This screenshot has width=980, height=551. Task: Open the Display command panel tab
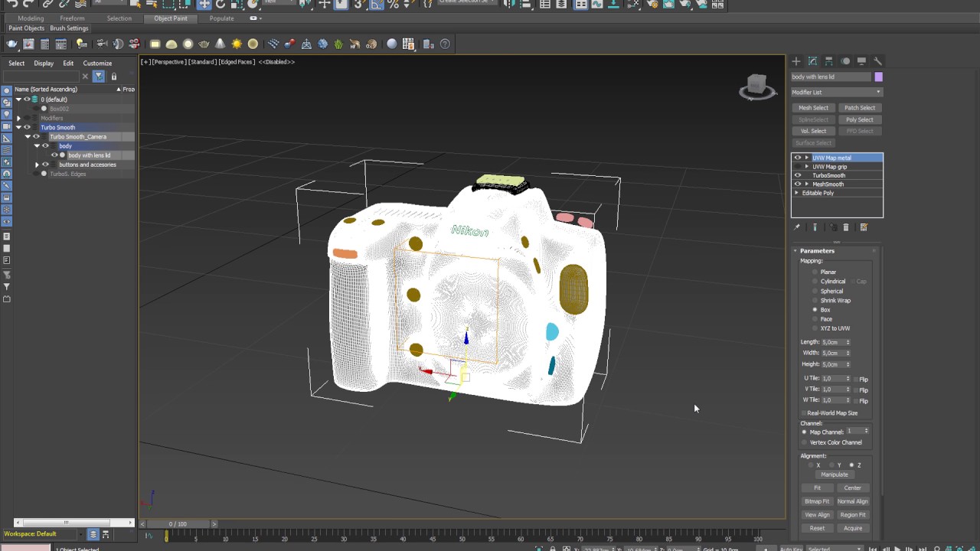tap(861, 61)
